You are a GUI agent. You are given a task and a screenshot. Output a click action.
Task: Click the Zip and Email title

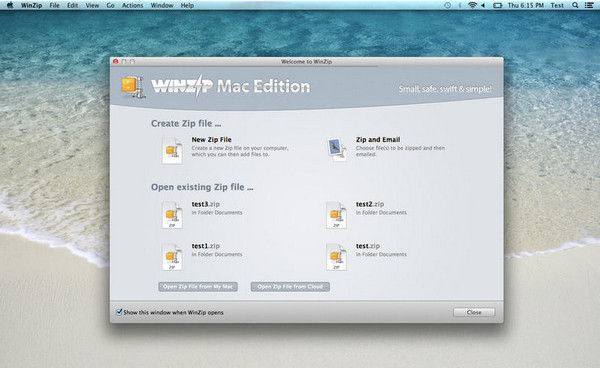(378, 140)
